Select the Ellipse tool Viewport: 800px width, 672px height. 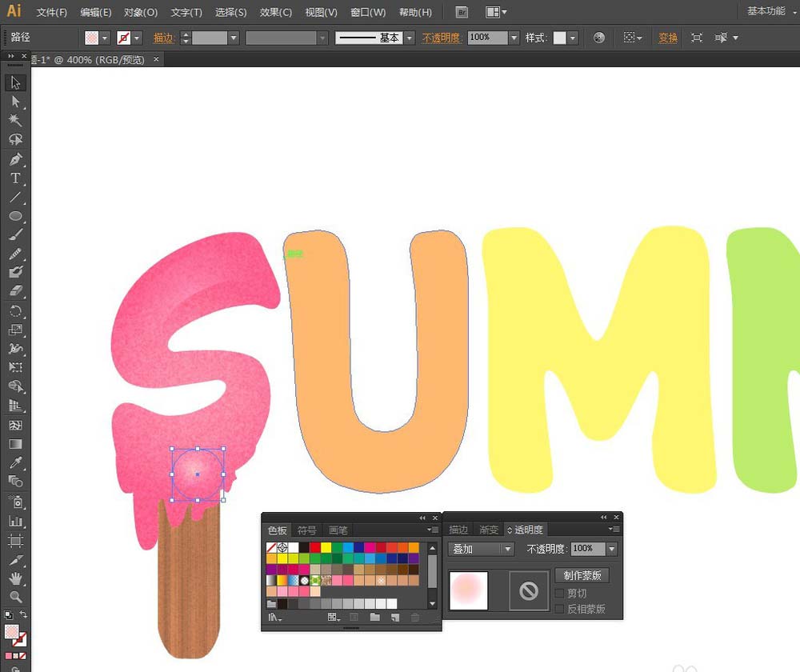[15, 216]
